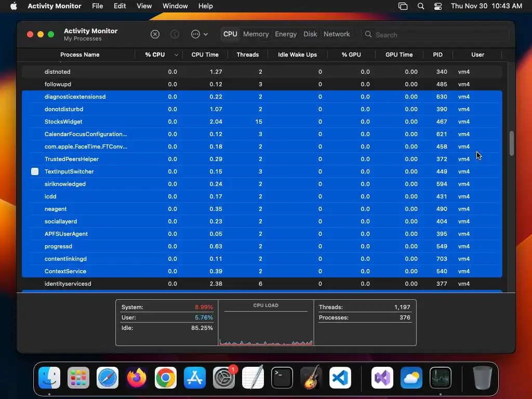This screenshot has width=532, height=399.
Task: Click the process info icon
Action: [175, 34]
